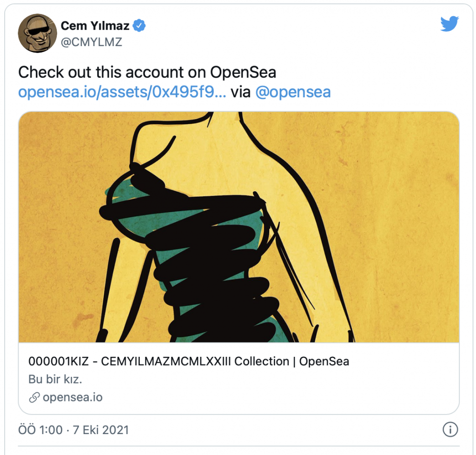Click the chain link icon beside opensea.io
This screenshot has width=476, height=455.
tap(34, 397)
